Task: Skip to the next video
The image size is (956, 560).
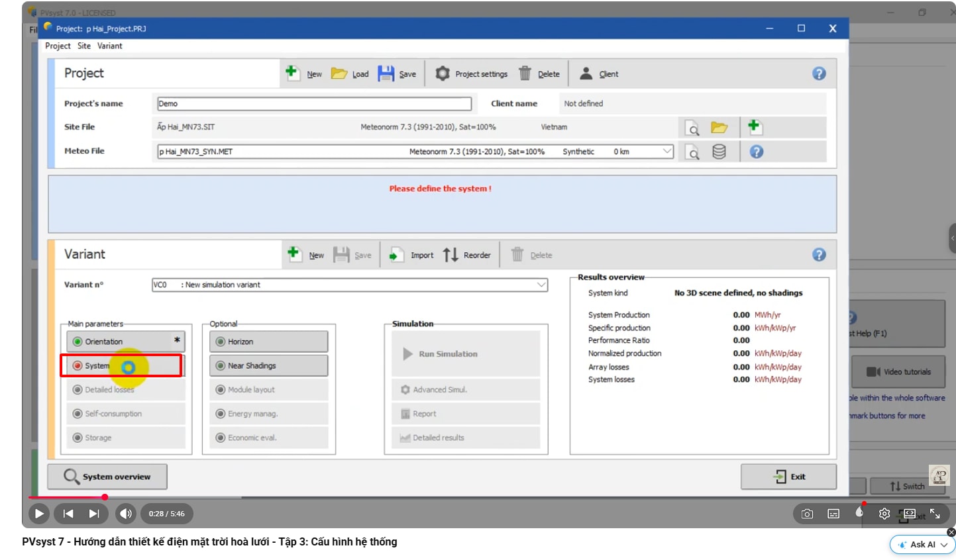Action: coord(94,514)
